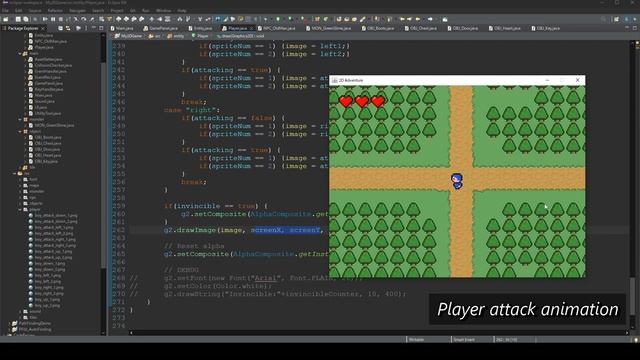The height and width of the screenshot is (360, 640).
Task: Click the src breadcrumb segment
Action: pos(155,36)
